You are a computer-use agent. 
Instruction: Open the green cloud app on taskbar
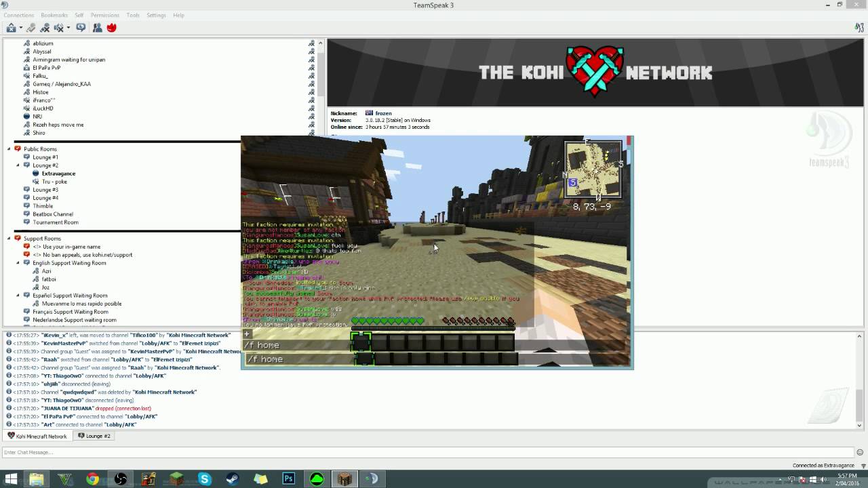point(317,479)
